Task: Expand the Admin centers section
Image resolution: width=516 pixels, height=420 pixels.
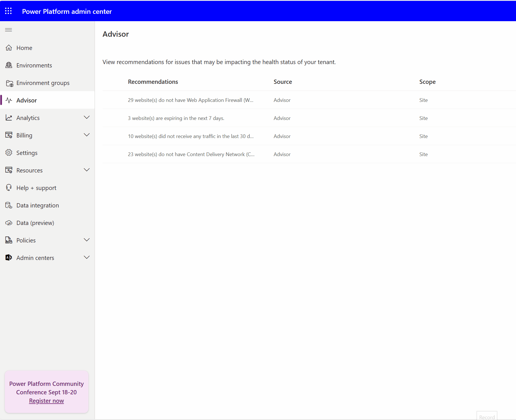Action: pyautogui.click(x=87, y=257)
